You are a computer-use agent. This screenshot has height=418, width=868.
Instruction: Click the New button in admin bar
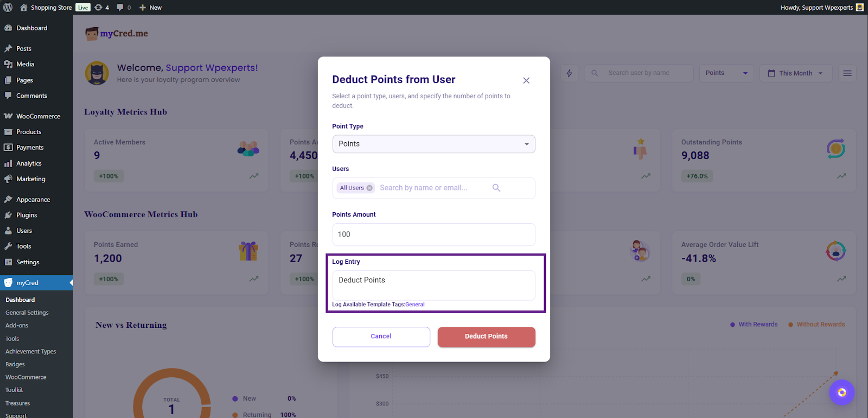coord(150,8)
